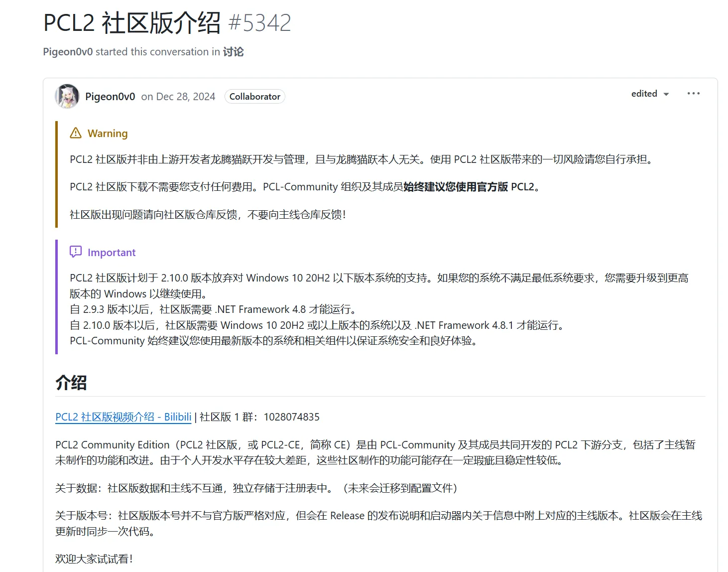Click the warning line about 龙腾猫跃
The image size is (728, 572).
(362, 159)
